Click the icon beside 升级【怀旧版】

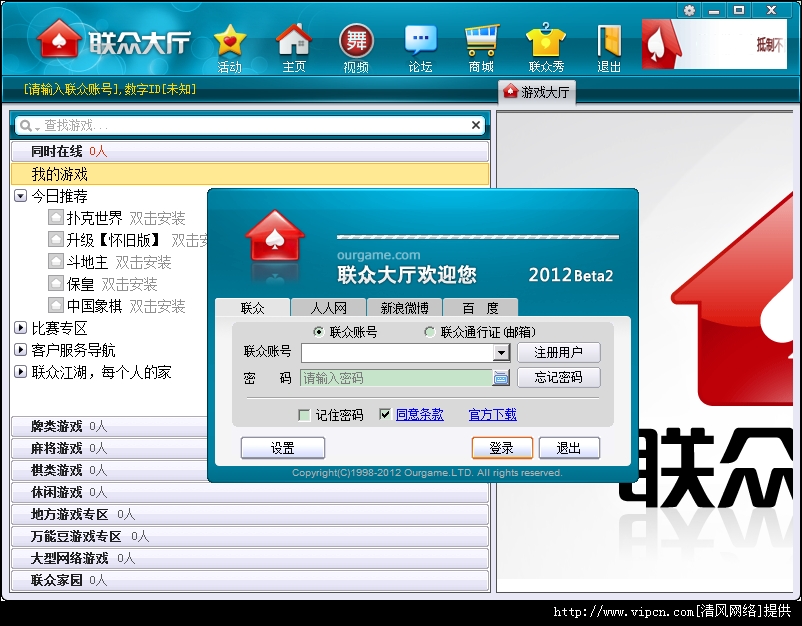coord(56,239)
